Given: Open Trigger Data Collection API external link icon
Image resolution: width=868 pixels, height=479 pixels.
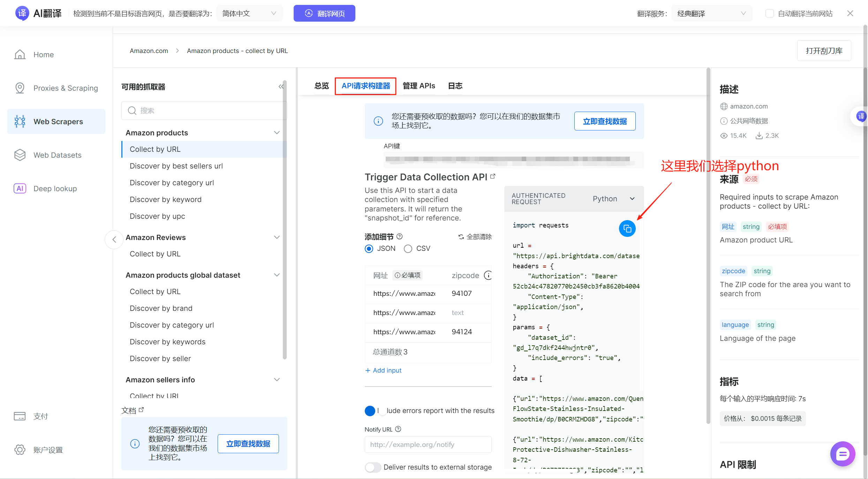Looking at the screenshot, I should pyautogui.click(x=493, y=176).
